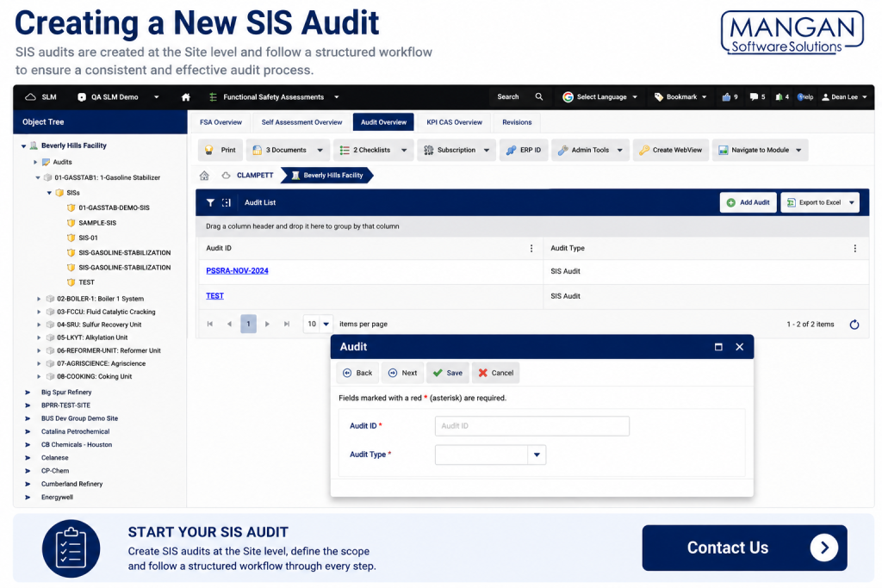The image size is (882, 588).
Task: Go to next page of audit grid
Action: pos(267,325)
